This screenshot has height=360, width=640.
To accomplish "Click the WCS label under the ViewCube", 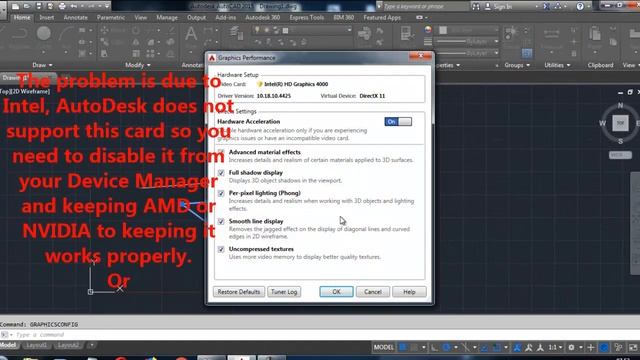I will pyautogui.click(x=620, y=155).
